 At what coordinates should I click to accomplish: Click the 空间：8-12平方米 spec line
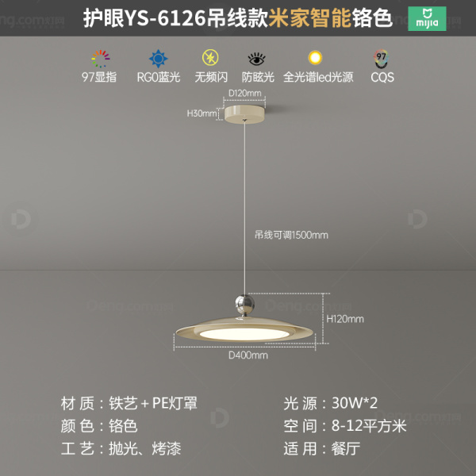345,425
